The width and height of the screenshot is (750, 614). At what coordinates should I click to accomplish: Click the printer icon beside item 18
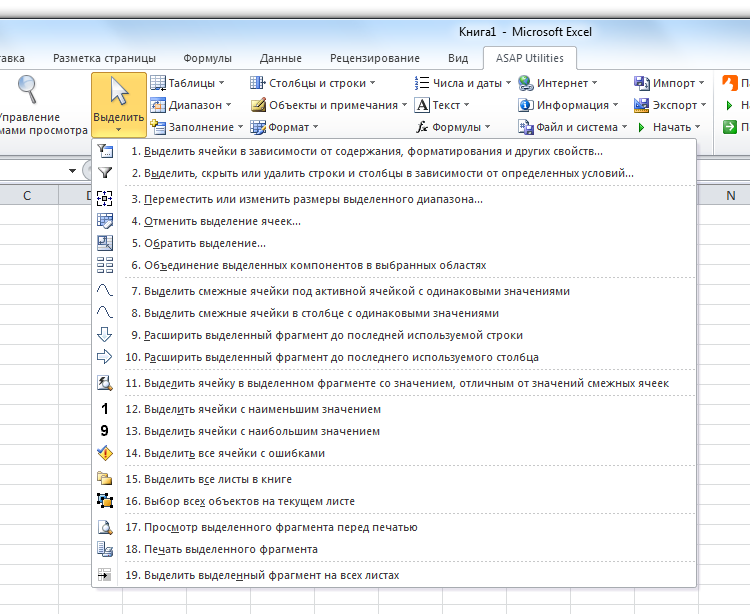pos(105,549)
